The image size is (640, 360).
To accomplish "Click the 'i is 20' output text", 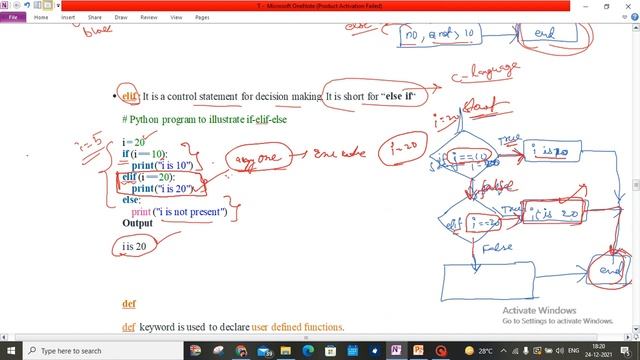I will click(x=134, y=247).
